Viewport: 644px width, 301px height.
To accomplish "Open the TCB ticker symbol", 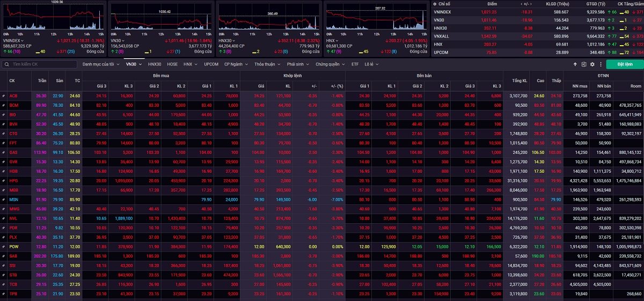I will [x=13, y=285].
